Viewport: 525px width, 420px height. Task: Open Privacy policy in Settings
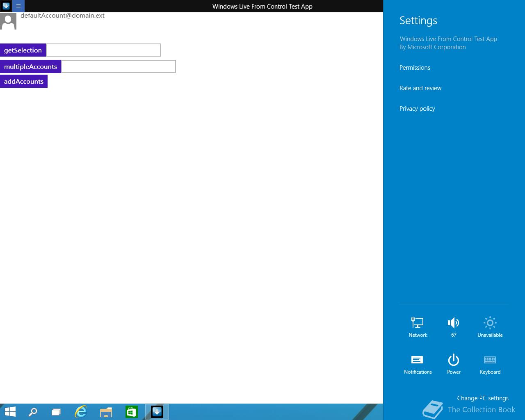pyautogui.click(x=417, y=109)
